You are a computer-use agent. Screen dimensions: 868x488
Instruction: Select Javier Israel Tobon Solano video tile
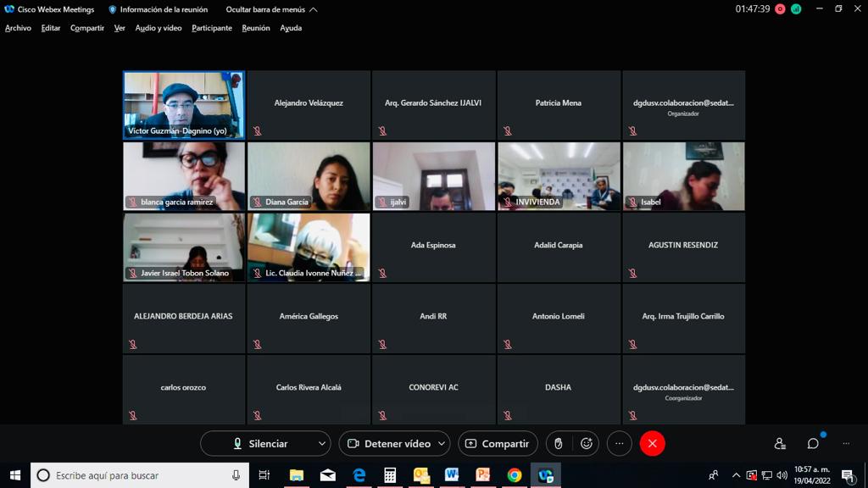point(184,247)
